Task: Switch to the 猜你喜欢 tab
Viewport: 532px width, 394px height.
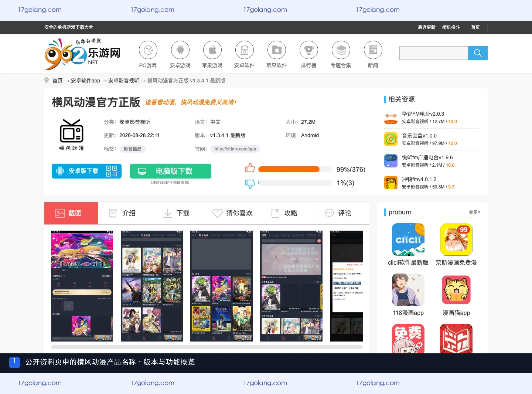Action: (x=233, y=213)
